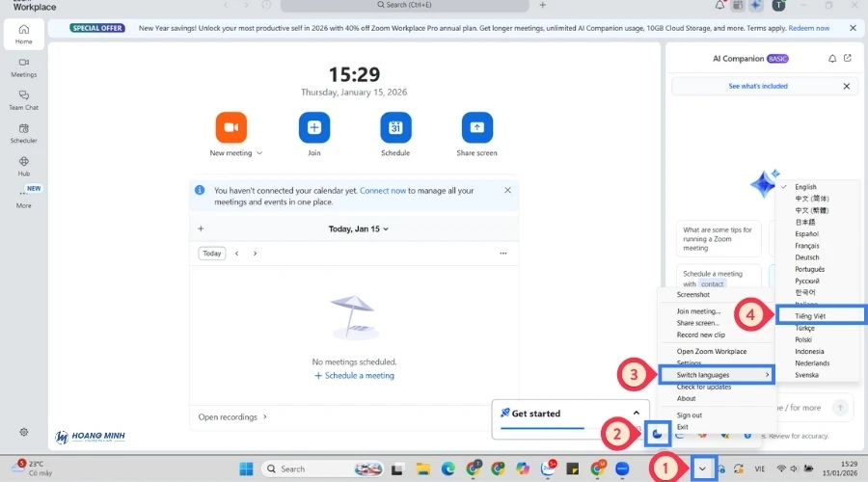This screenshot has height=482, width=868.
Task: Expand Open recordings
Action: pos(232,417)
